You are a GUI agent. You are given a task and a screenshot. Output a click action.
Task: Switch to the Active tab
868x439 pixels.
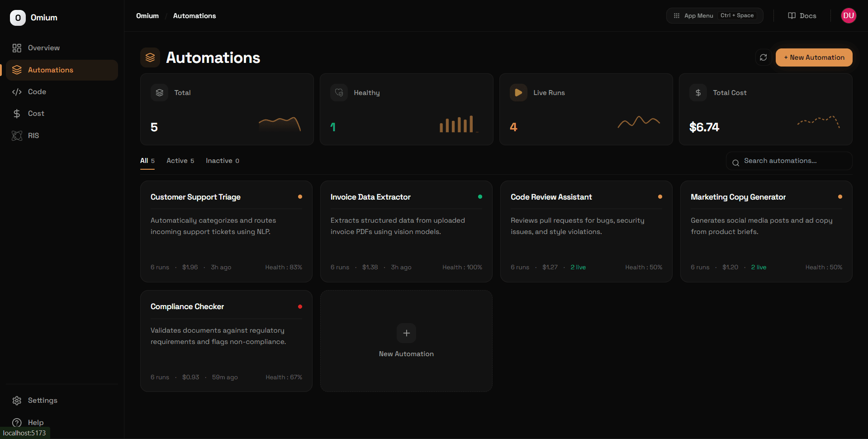pyautogui.click(x=180, y=161)
